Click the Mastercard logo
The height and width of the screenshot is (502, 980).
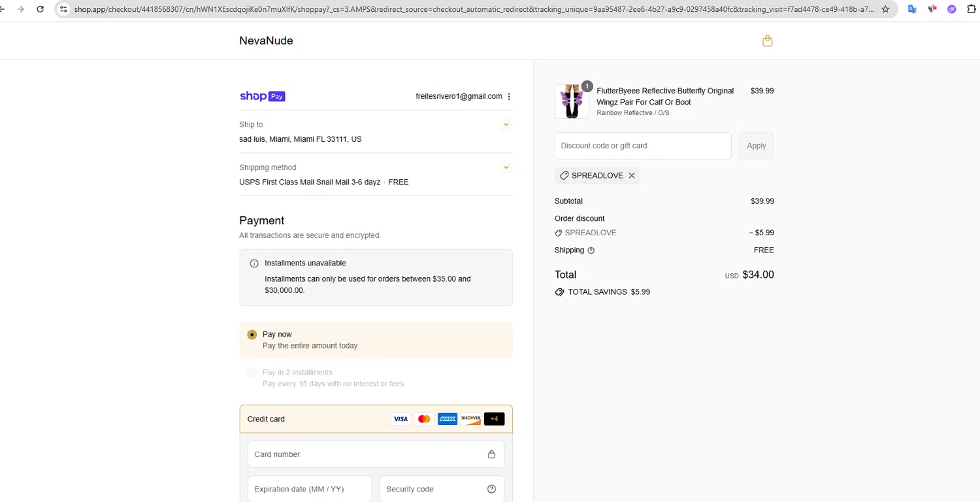click(424, 419)
